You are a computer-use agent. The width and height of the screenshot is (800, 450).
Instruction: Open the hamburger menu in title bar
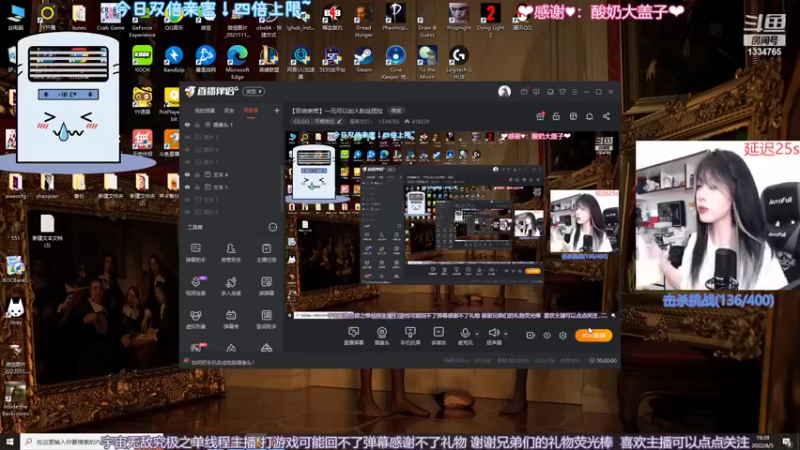tap(574, 92)
